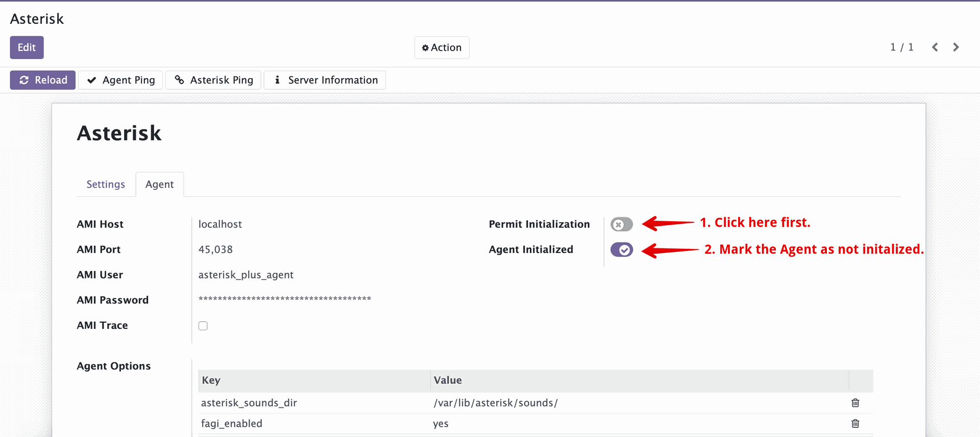Run Agent Ping

[120, 80]
